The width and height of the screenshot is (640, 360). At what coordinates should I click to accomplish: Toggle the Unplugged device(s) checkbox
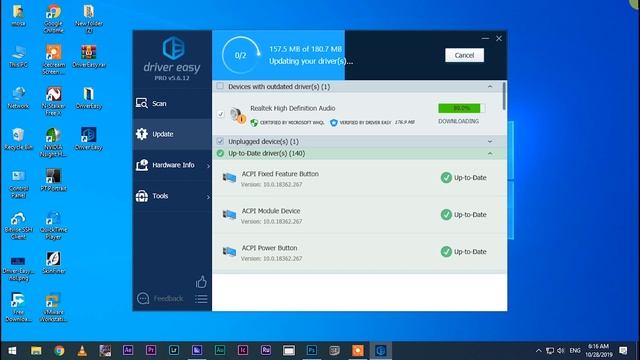click(220, 141)
